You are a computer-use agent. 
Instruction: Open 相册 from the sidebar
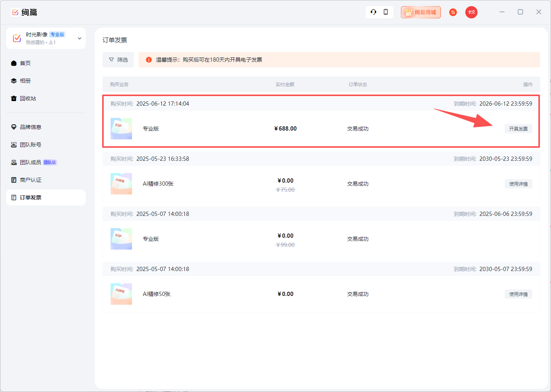25,81
